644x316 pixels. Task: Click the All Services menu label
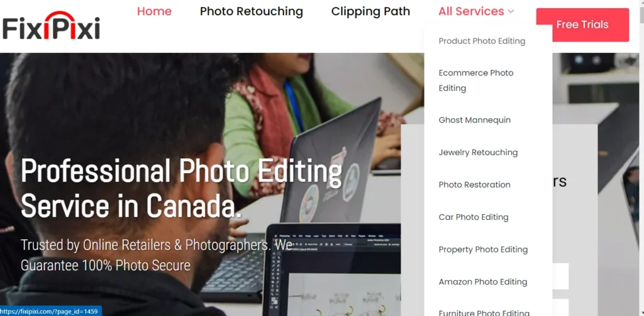(x=471, y=11)
